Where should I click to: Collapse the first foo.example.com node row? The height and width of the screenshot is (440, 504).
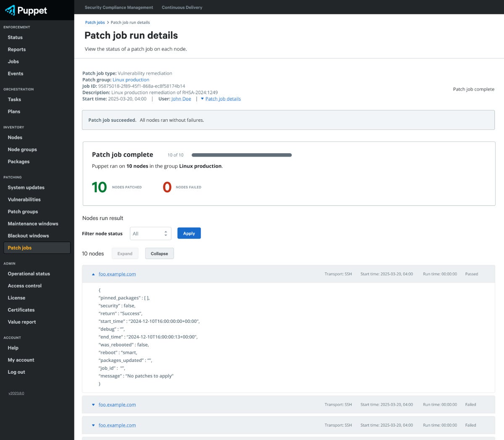coord(93,274)
